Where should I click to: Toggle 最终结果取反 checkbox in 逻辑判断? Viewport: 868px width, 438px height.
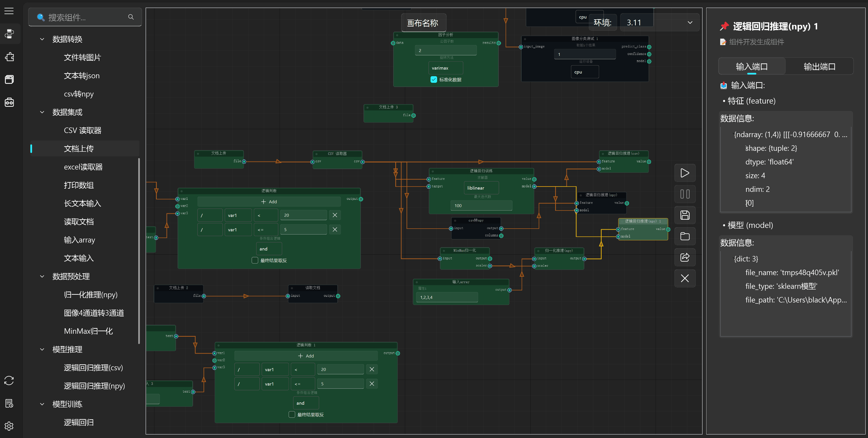tap(255, 261)
